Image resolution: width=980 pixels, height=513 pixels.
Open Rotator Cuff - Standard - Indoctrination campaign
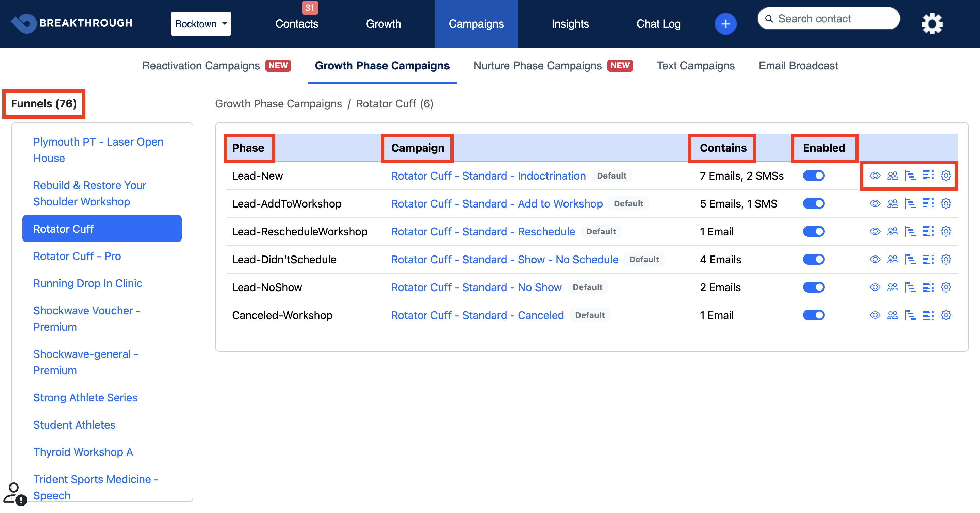[x=488, y=176]
